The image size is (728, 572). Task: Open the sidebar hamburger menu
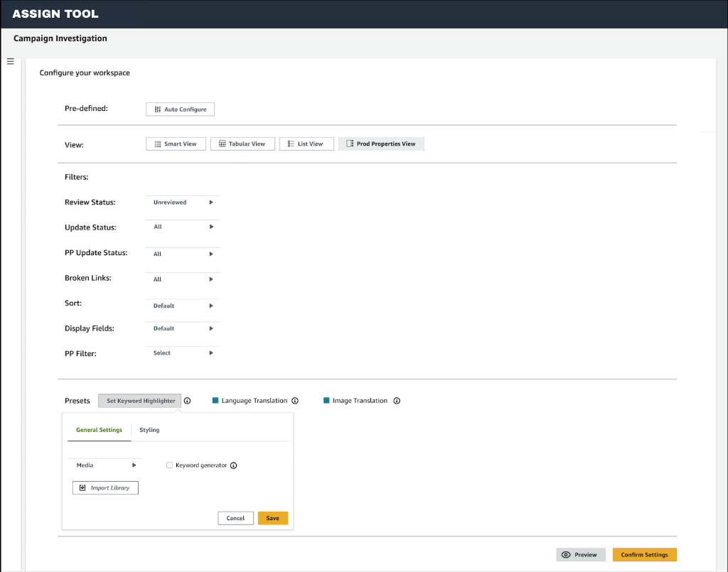[10, 61]
